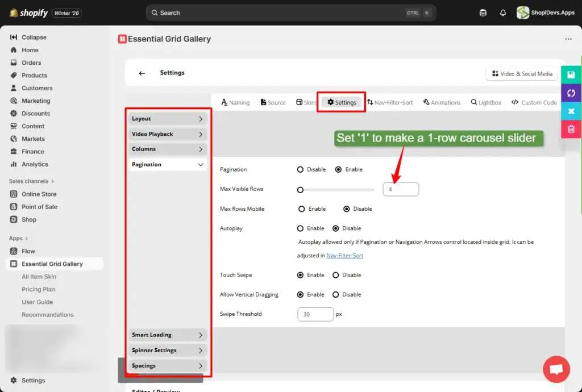Click the Video & Social Media button
Viewport: 582px width, 392px height.
521,73
